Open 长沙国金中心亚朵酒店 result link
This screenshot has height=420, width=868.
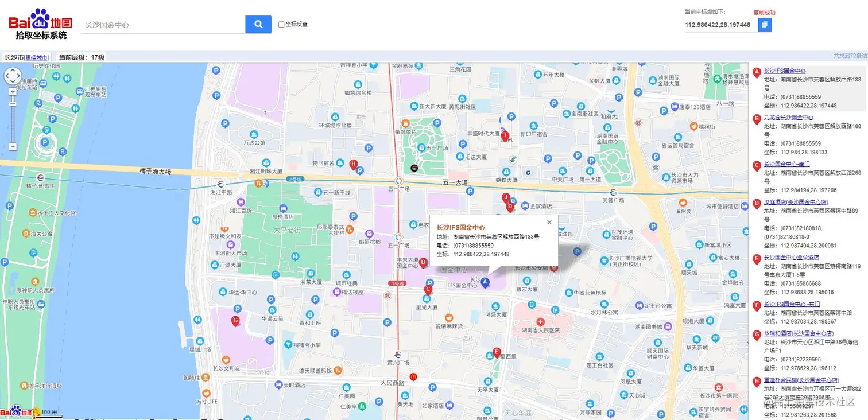click(792, 258)
